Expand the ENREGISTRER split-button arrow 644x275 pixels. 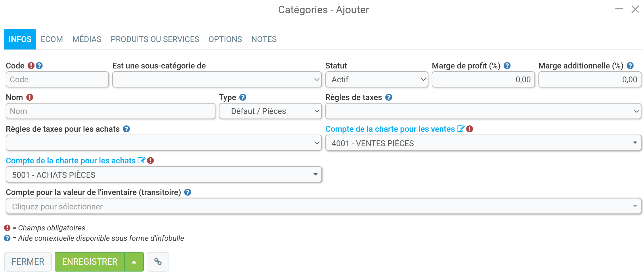(134, 262)
